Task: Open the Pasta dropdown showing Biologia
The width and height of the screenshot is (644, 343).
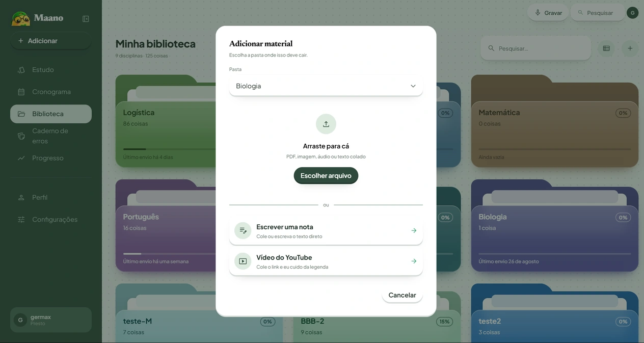Action: (x=326, y=86)
